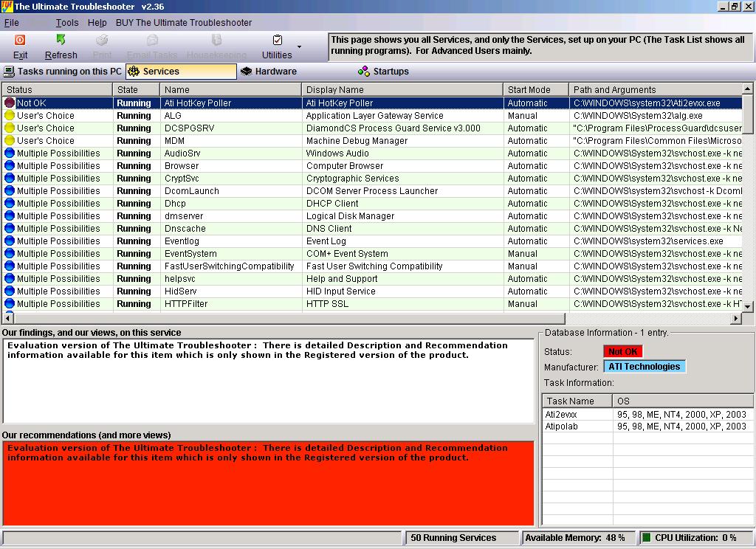
Task: Click the blue status icon for CryptSvc row
Action: point(10,178)
